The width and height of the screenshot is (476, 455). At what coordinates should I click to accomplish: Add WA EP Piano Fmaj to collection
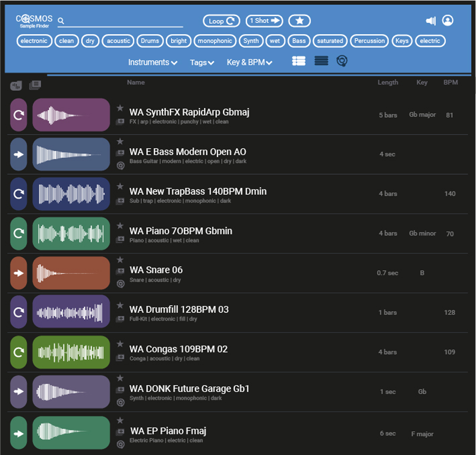(x=120, y=431)
